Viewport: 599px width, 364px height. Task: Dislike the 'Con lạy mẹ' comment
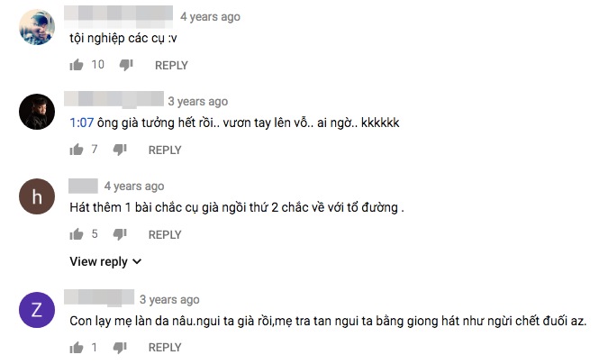click(120, 347)
